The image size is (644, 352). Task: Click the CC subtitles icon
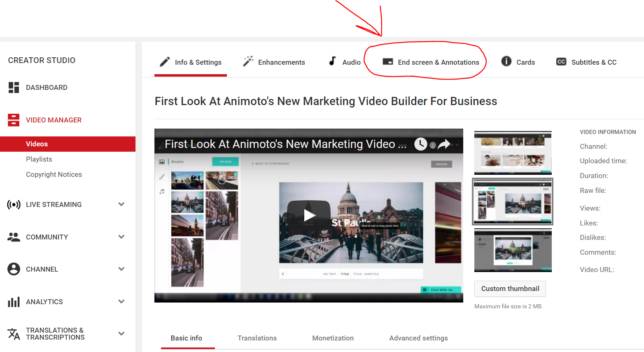tap(561, 61)
